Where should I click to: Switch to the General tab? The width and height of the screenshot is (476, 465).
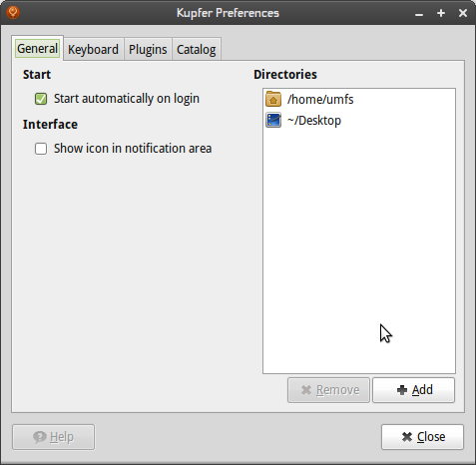pos(37,49)
